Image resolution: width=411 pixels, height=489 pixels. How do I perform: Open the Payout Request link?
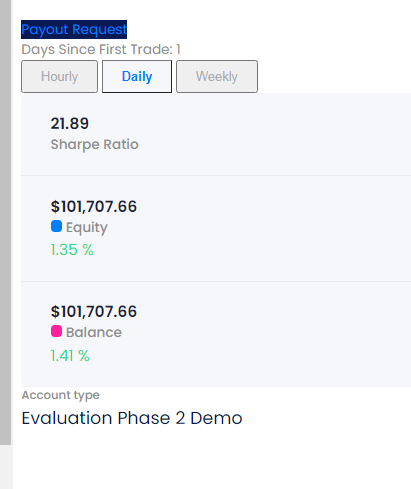(74, 29)
